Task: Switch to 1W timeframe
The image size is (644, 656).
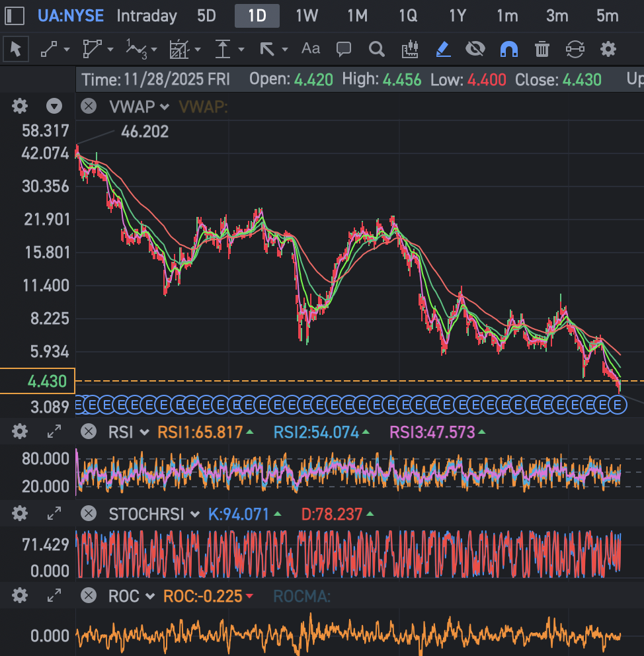Action: (307, 16)
